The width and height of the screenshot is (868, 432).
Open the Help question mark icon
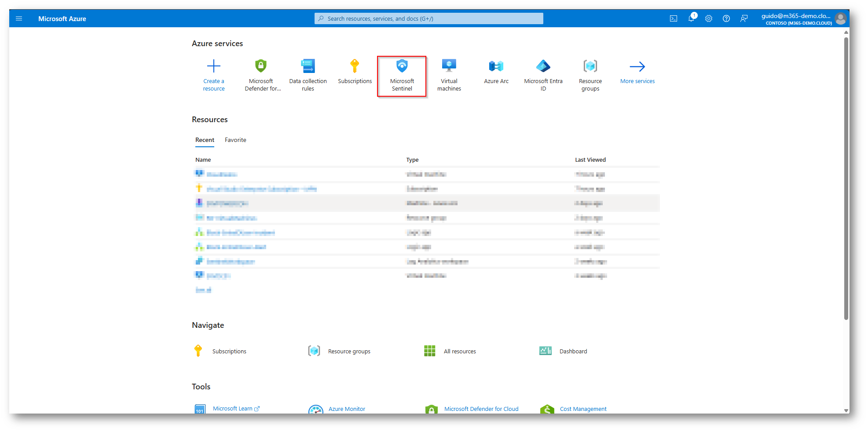[x=726, y=18]
